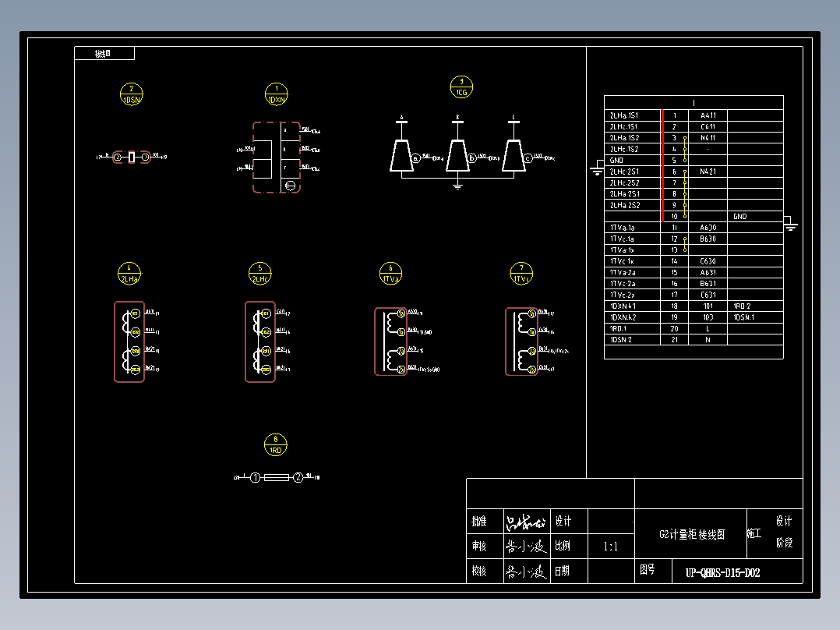Screen dimensions: 840x630
Task: Select the 1:1 scale value cell
Action: tap(610, 547)
